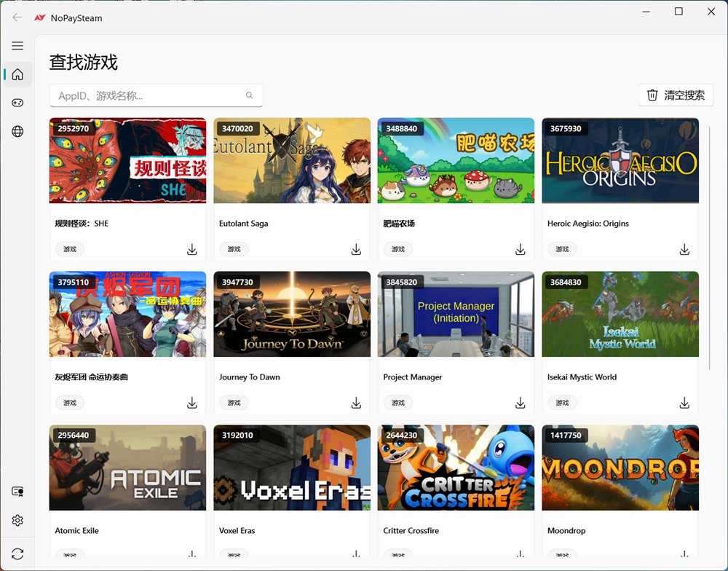
Task: Open the hamburger navigation menu
Action: [x=17, y=46]
